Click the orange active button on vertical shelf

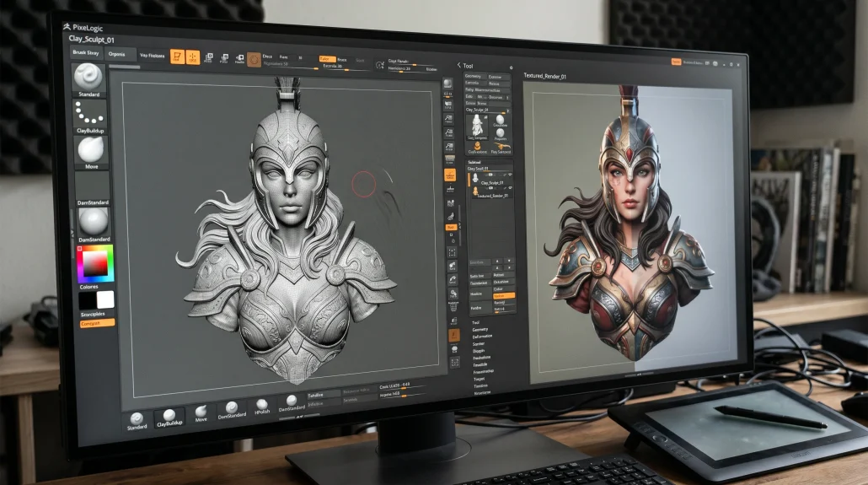click(450, 175)
